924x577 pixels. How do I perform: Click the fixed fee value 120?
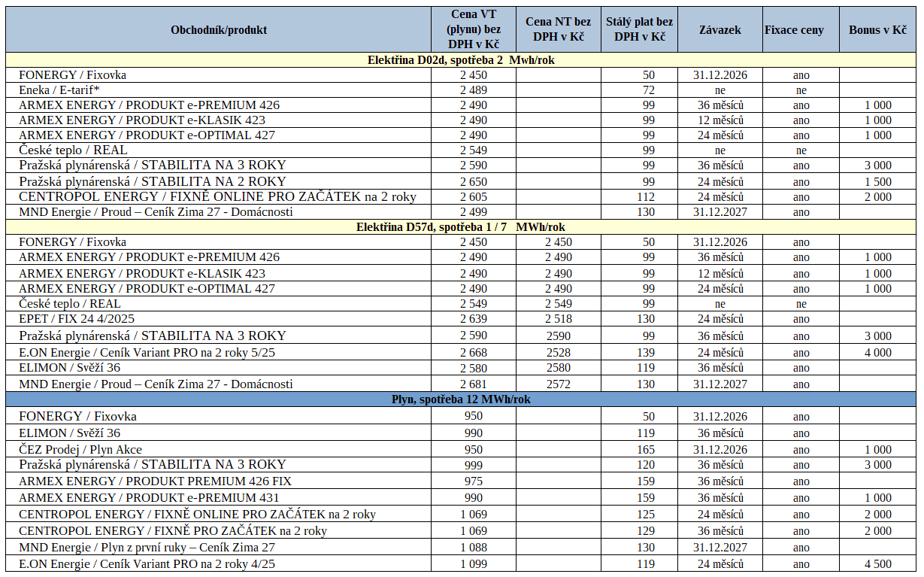(x=646, y=465)
